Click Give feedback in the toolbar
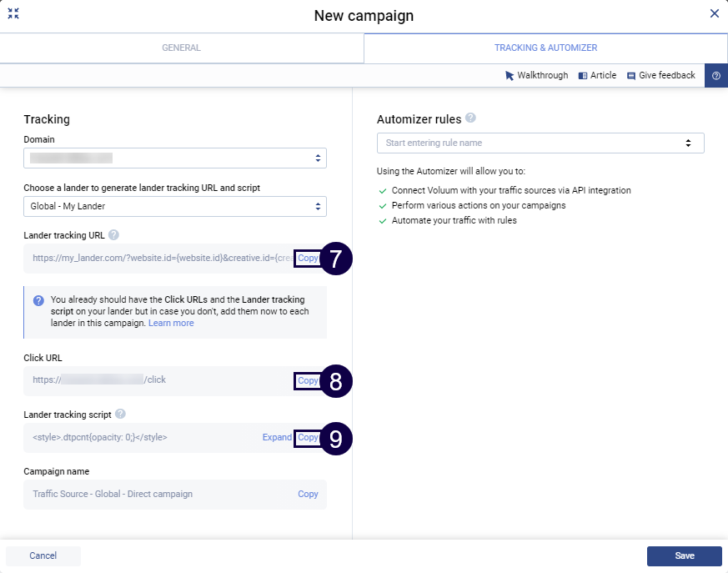 click(660, 76)
